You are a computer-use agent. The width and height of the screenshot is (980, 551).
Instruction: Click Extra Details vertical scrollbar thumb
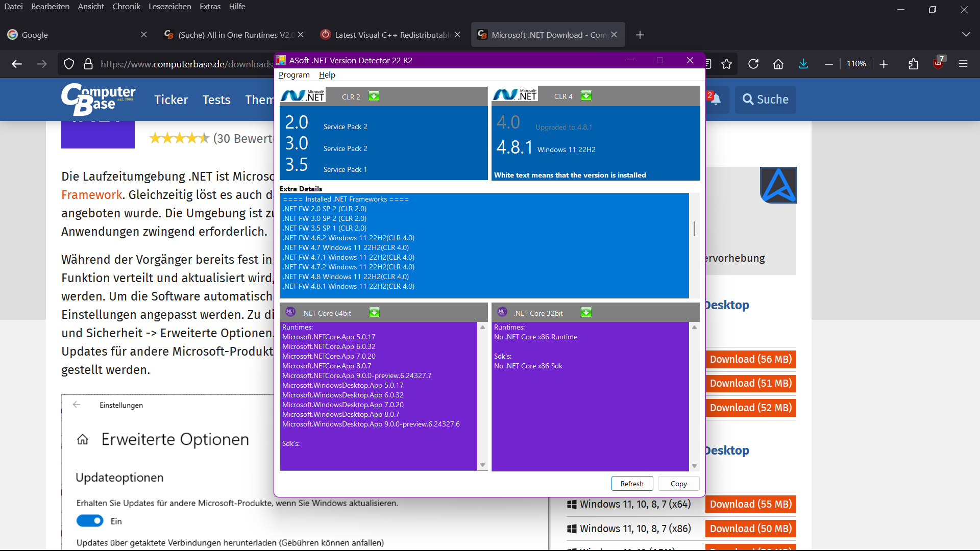(694, 229)
